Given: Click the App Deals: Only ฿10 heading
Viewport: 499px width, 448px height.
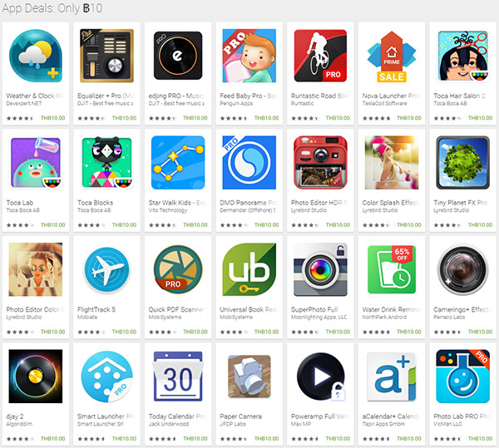Looking at the screenshot, I should [x=52, y=8].
